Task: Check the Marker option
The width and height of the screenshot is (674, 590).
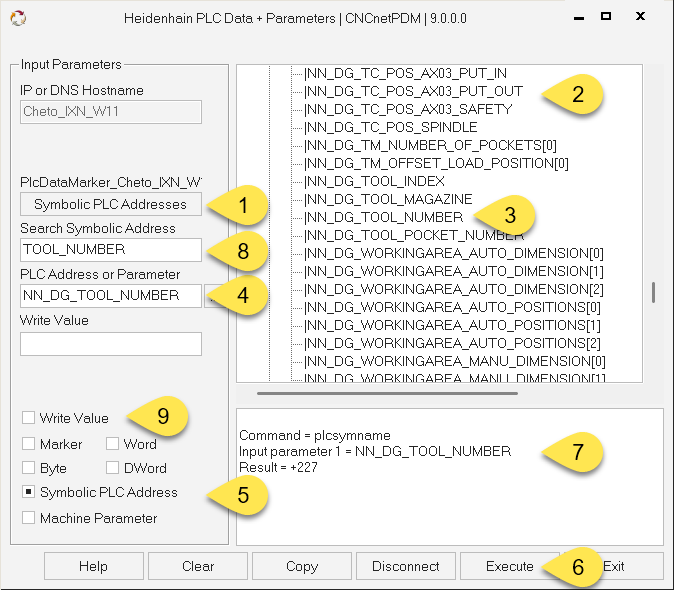Action: [x=28, y=443]
